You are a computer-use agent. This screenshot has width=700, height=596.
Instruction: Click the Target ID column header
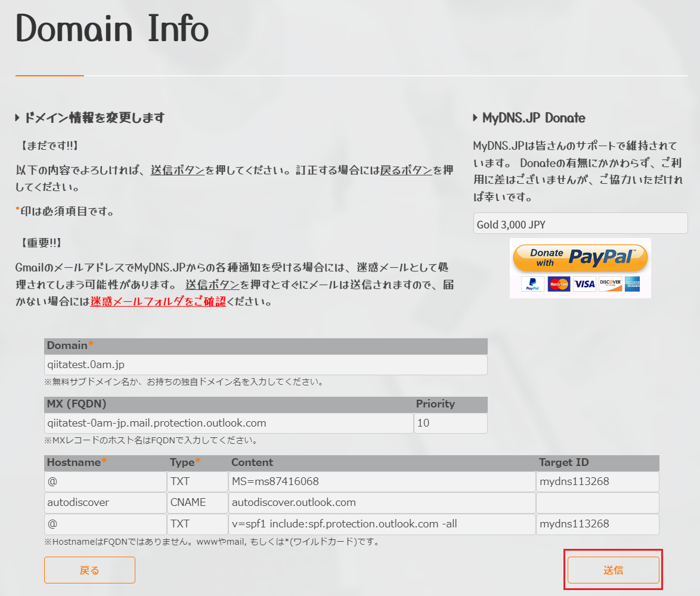click(563, 462)
